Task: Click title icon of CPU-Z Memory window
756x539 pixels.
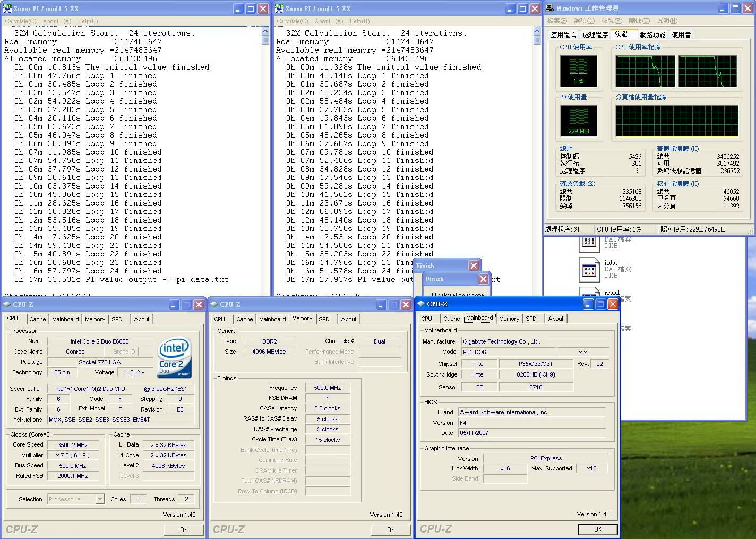Action: point(214,304)
